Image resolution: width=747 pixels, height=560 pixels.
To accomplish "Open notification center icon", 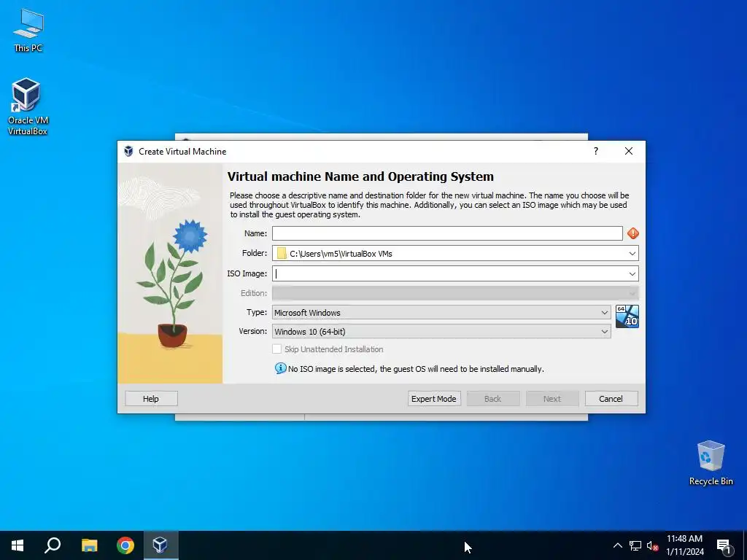I will coord(724,545).
